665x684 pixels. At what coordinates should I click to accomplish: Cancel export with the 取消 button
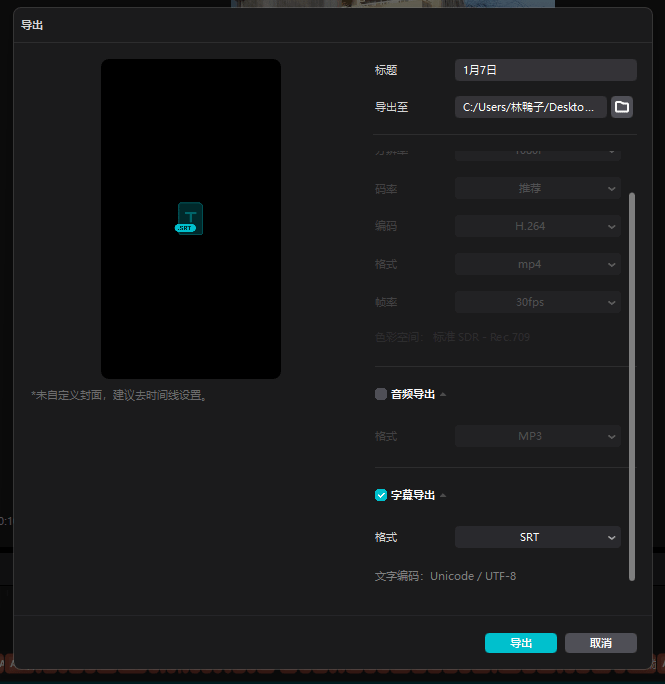[x=600, y=643]
